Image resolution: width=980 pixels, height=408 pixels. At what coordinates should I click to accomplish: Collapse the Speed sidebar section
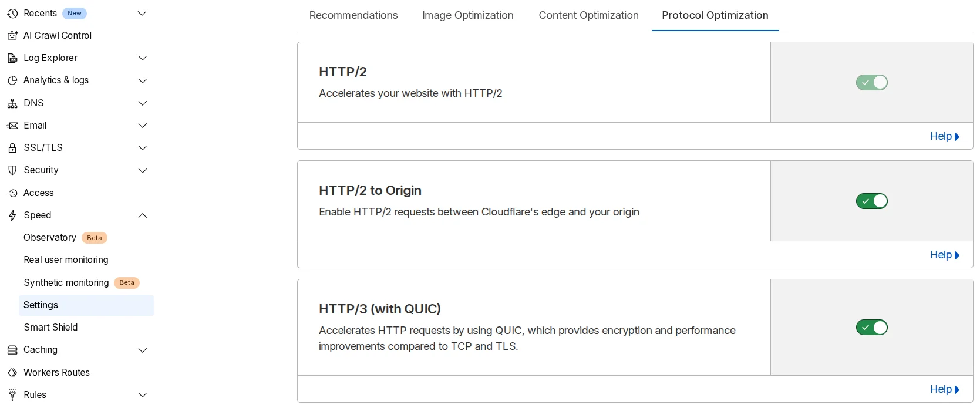click(x=142, y=215)
